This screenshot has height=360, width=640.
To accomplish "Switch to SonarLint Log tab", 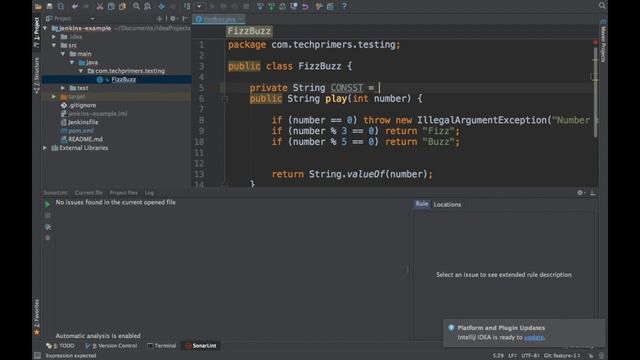I will click(x=149, y=193).
